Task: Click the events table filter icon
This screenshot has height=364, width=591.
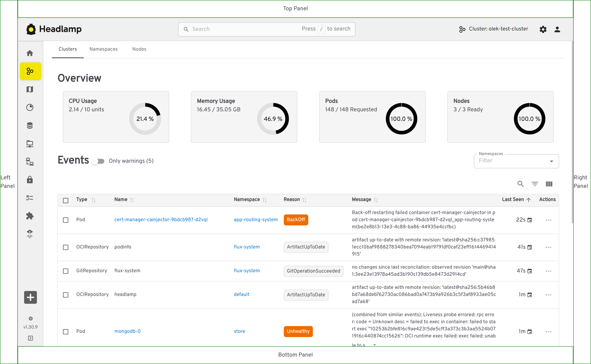Action: click(535, 184)
